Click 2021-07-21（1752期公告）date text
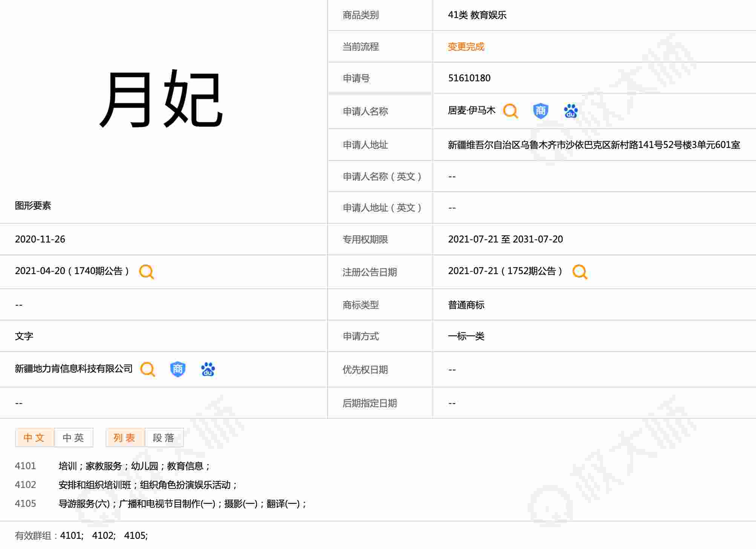Viewport: 756px width, 549px height. [x=505, y=271]
